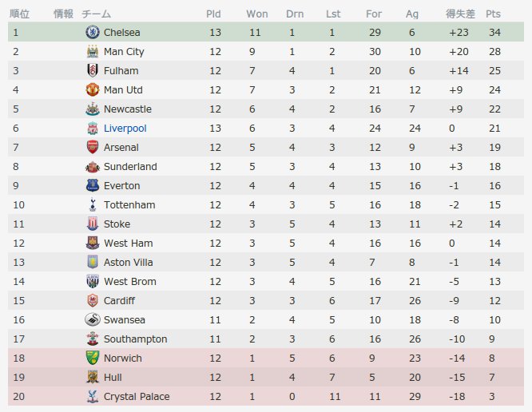Image resolution: width=532 pixels, height=412 pixels.
Task: Click the 順位 column header
Action: pos(19,14)
